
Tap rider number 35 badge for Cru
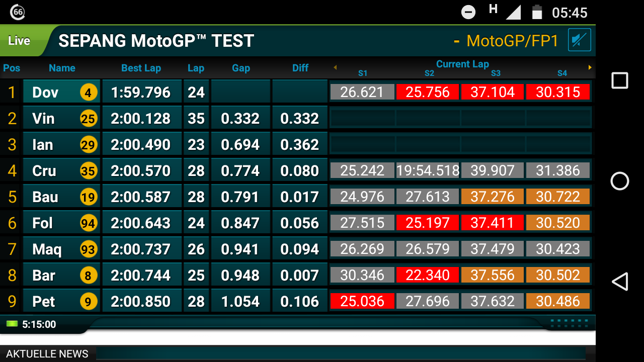[88, 171]
